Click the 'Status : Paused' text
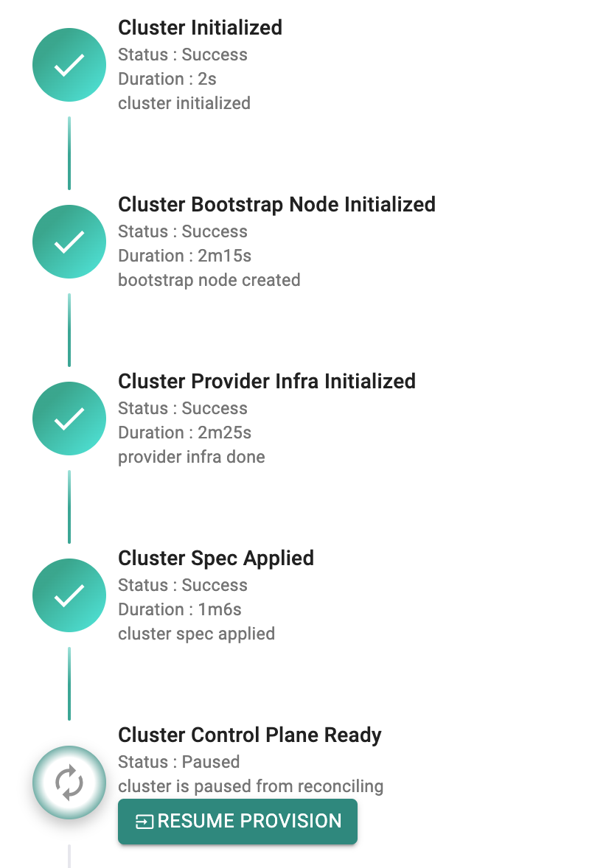The image size is (606, 868). pyautogui.click(x=179, y=762)
